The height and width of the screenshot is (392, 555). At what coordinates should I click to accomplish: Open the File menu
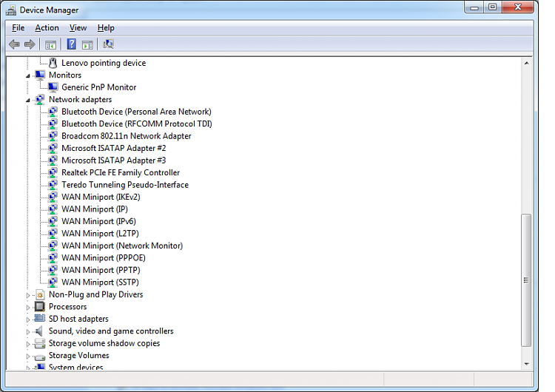[18, 27]
